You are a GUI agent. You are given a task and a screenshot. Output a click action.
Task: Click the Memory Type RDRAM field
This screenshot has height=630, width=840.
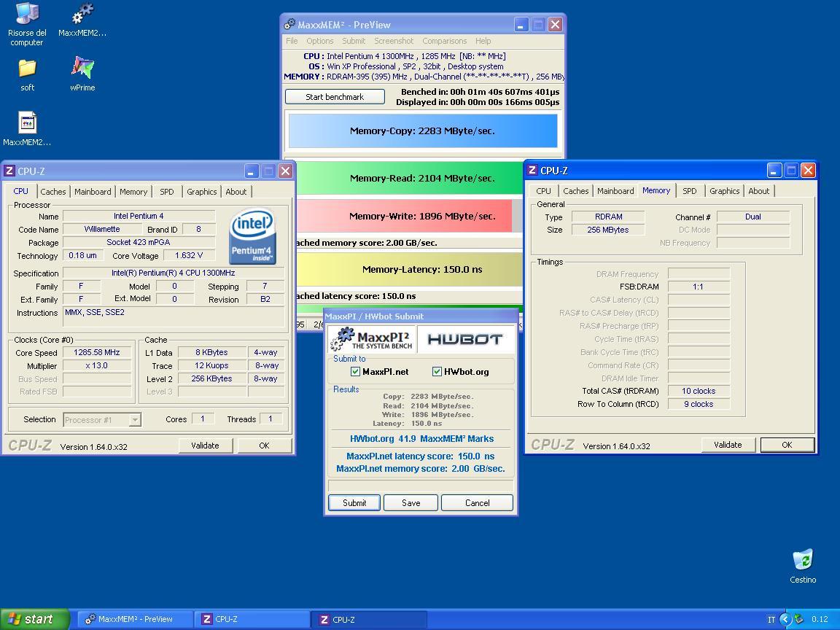(608, 217)
